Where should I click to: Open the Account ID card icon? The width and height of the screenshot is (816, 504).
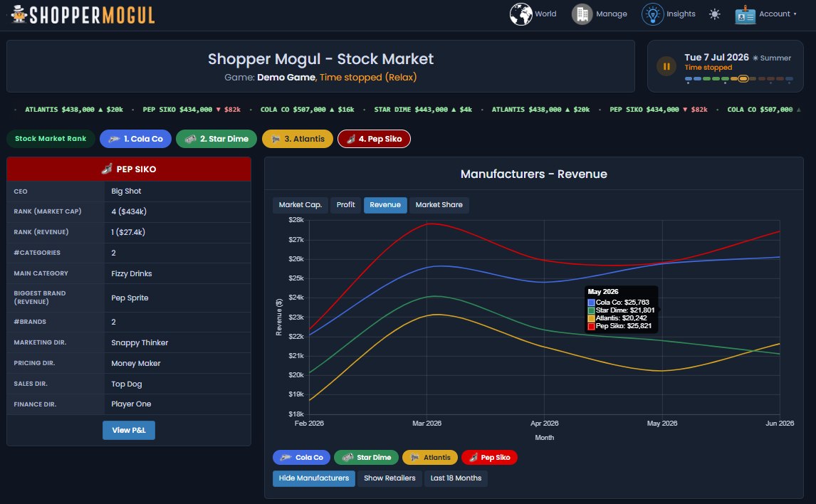[x=745, y=14]
